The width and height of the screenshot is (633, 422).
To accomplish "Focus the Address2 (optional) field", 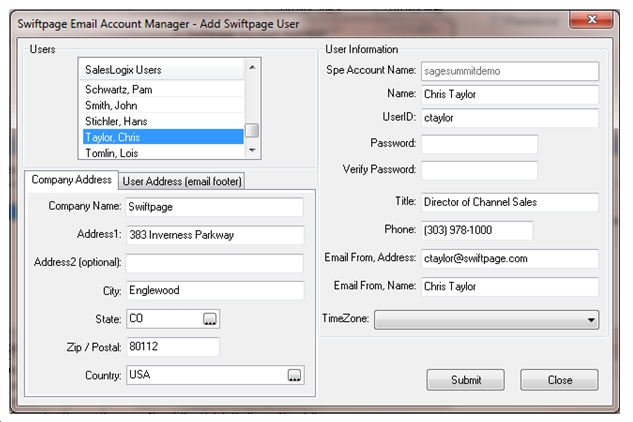I will pyautogui.click(x=215, y=263).
